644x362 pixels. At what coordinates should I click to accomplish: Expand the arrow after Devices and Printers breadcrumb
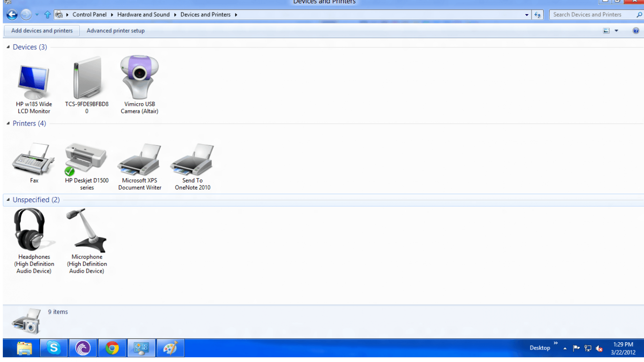(x=236, y=14)
